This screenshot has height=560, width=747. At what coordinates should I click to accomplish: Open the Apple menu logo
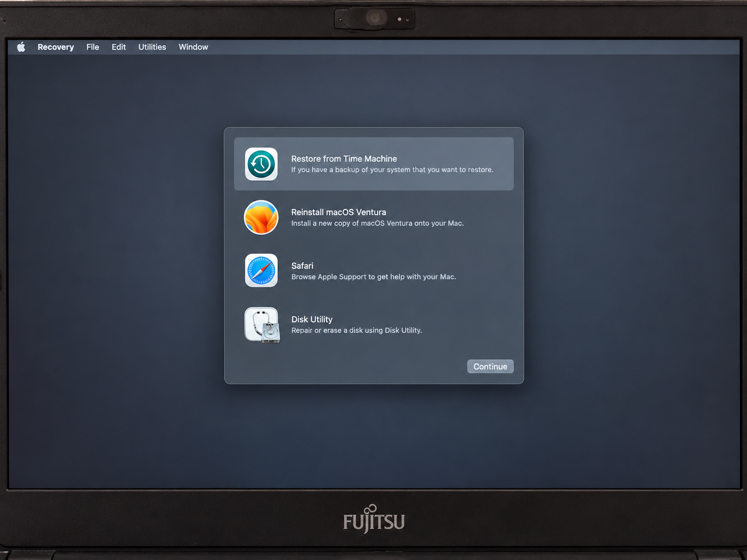coord(21,47)
